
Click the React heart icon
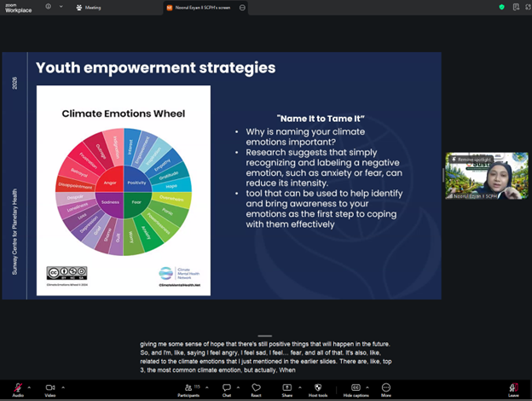(256, 387)
